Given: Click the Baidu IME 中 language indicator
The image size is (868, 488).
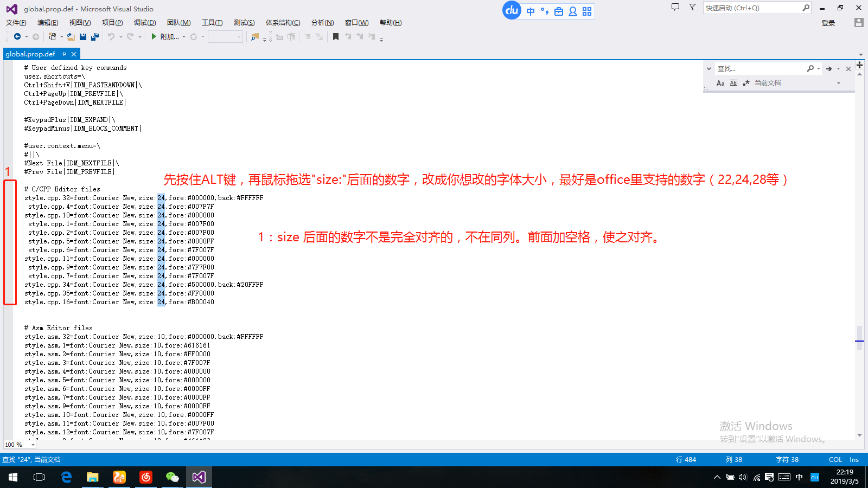Looking at the screenshot, I should (x=531, y=11).
